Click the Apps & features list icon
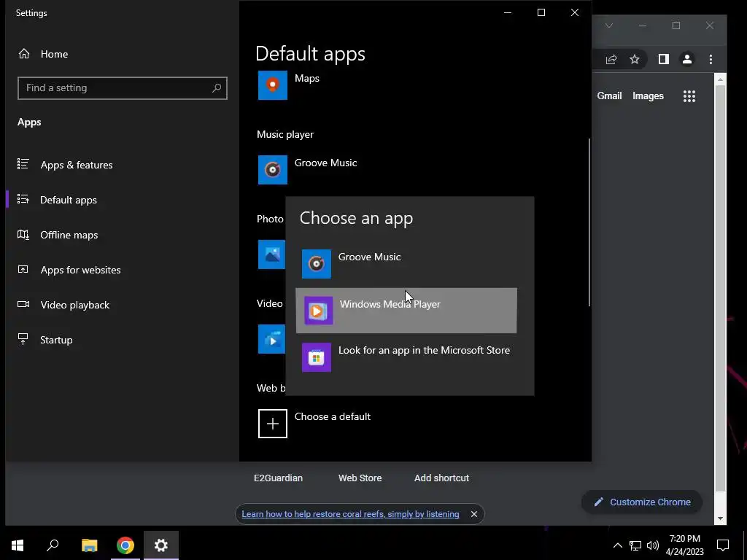747x560 pixels. coord(23,164)
